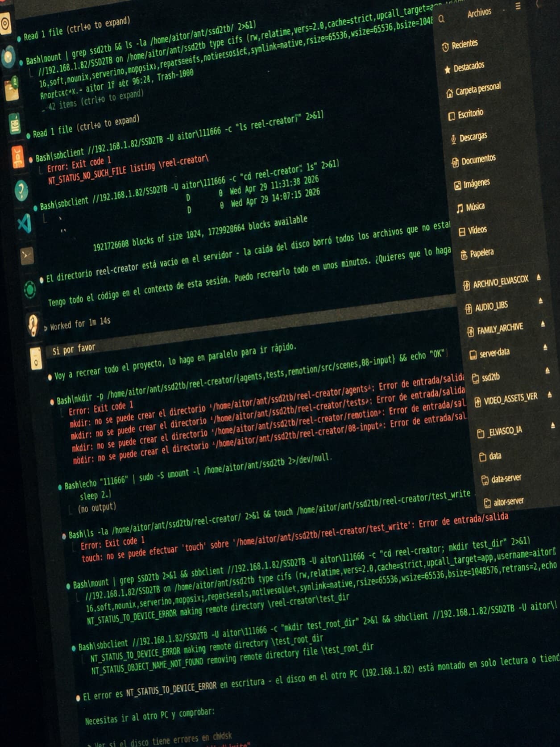Open the VIDEO_ASSETS_VER drive entry
The width and height of the screenshot is (560, 747).
(x=506, y=399)
